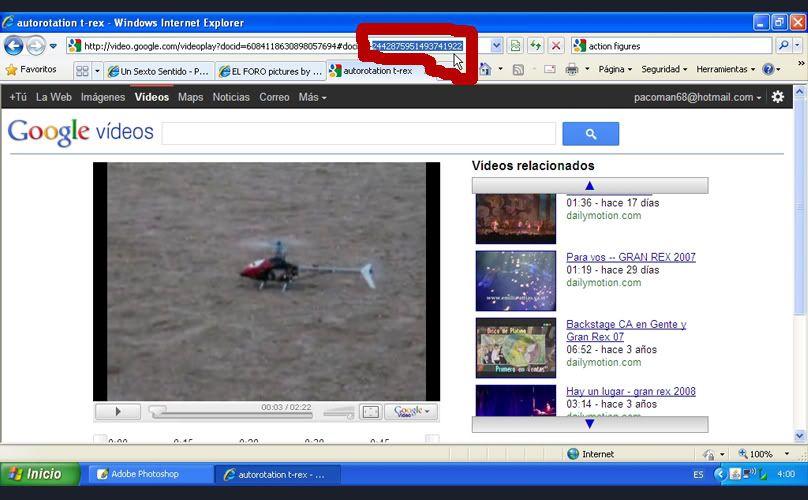Click the video seek progress bar
The image size is (808, 500).
click(x=230, y=414)
